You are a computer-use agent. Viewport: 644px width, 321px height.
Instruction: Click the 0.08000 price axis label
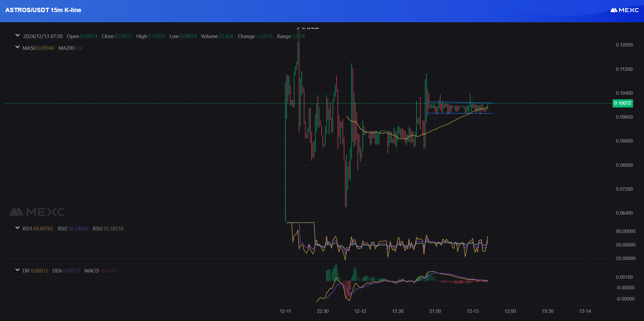coord(624,165)
